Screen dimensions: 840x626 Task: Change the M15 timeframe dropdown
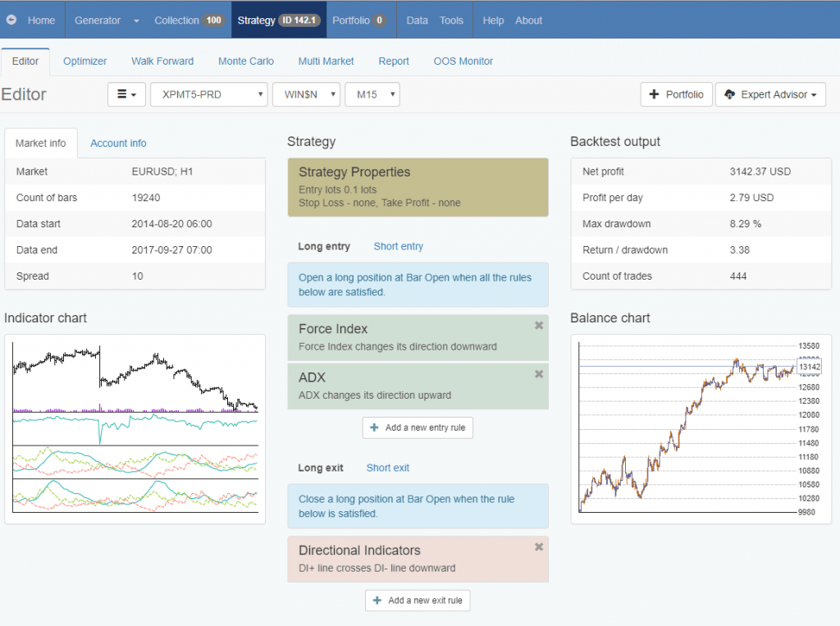[x=372, y=94]
